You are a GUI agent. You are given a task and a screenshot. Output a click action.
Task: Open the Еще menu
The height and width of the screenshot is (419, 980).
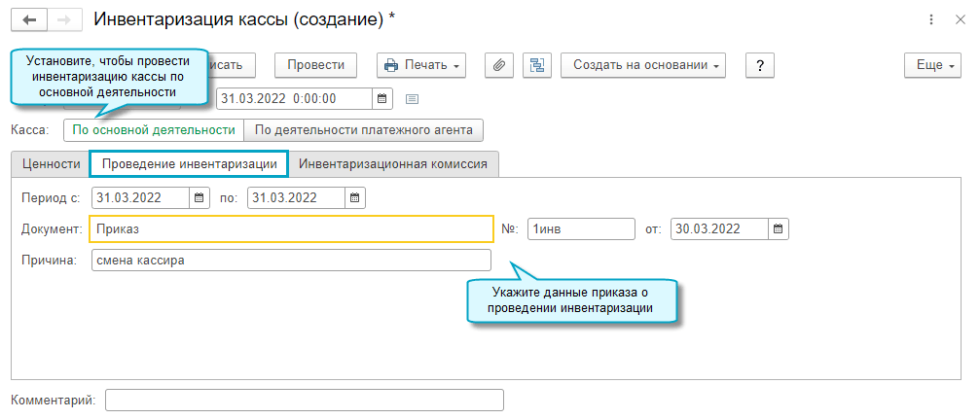coord(932,65)
